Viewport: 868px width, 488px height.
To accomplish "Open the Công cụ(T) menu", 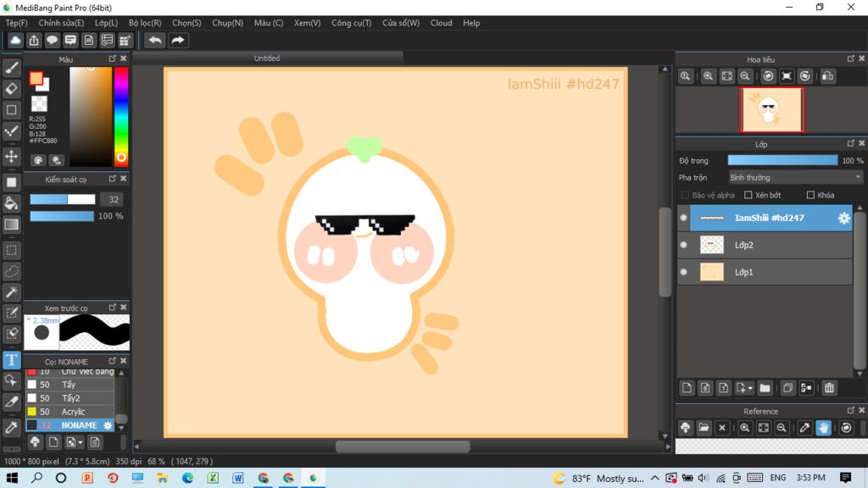I will pyautogui.click(x=352, y=23).
